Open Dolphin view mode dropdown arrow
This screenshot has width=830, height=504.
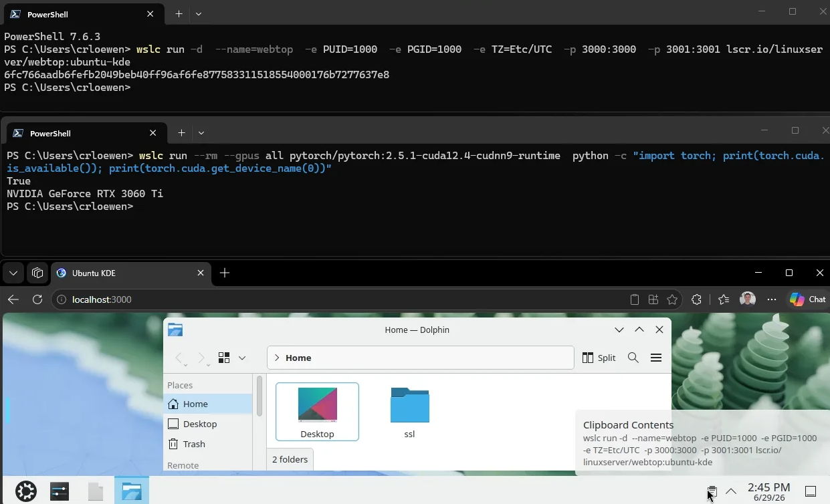pos(241,358)
